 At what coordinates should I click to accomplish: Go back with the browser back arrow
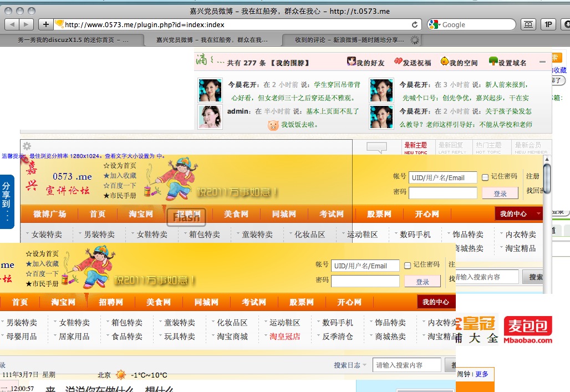(x=12, y=24)
